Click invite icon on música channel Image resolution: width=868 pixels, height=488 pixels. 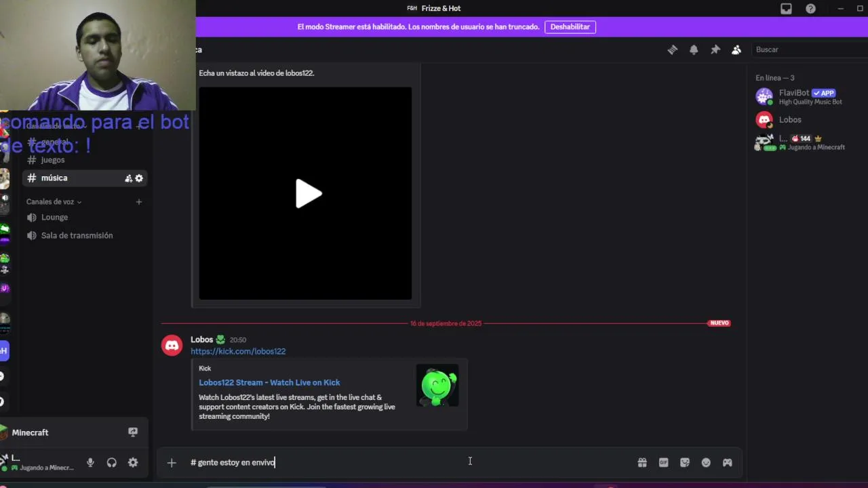pos(128,178)
